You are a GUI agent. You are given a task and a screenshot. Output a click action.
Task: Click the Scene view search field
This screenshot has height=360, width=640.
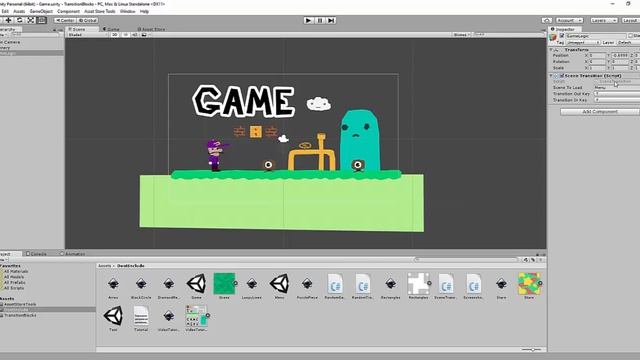point(508,35)
